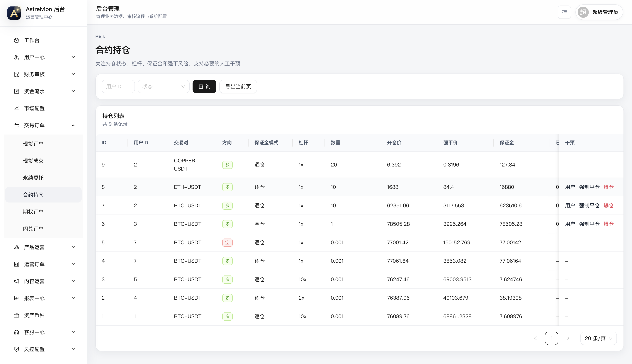Go to next page arrow
The image size is (632, 364).
pyautogui.click(x=568, y=338)
